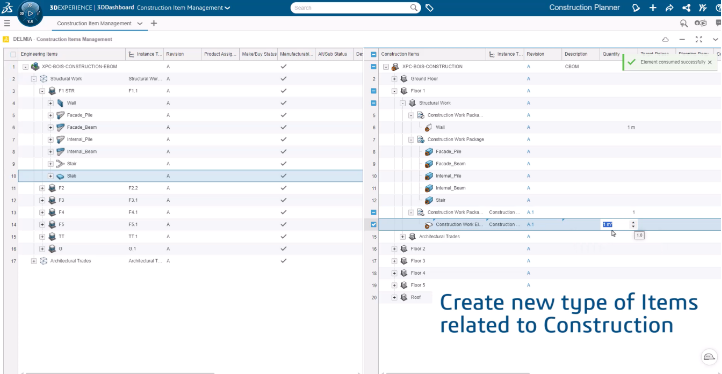Select the Slab row in Engineering Items
The width and height of the screenshot is (722, 374).
click(x=191, y=176)
